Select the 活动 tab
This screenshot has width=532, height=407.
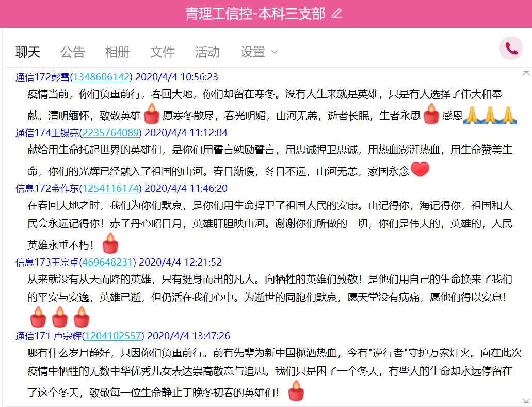[207, 52]
